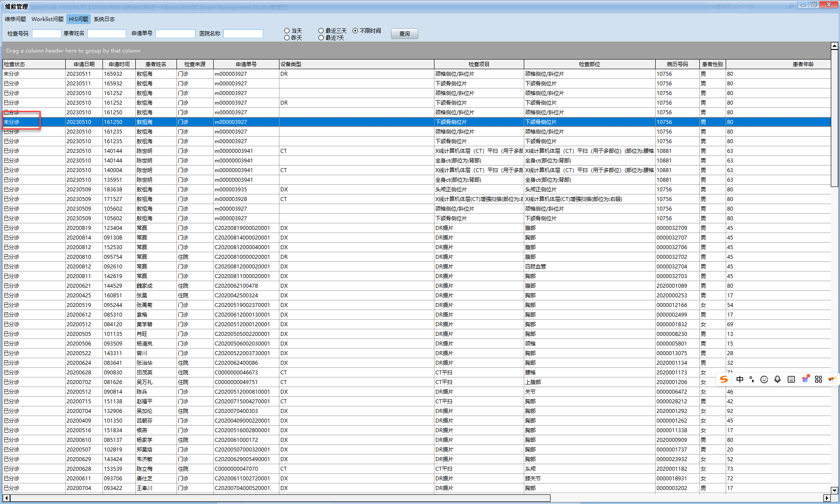Screen dimensions: 840x504
Task: Focus the 医院名称 text box
Action: click(243, 34)
